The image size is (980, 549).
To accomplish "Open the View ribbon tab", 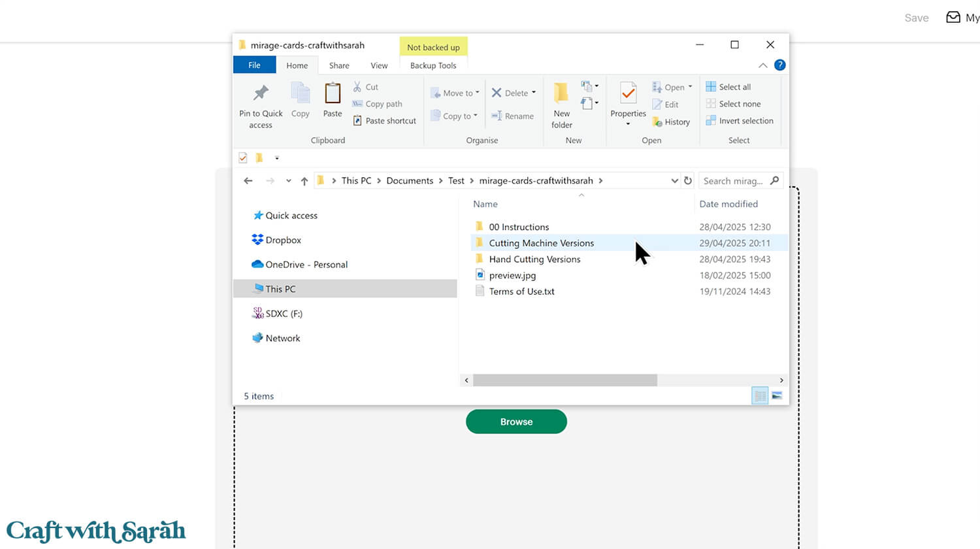I will 379,65.
